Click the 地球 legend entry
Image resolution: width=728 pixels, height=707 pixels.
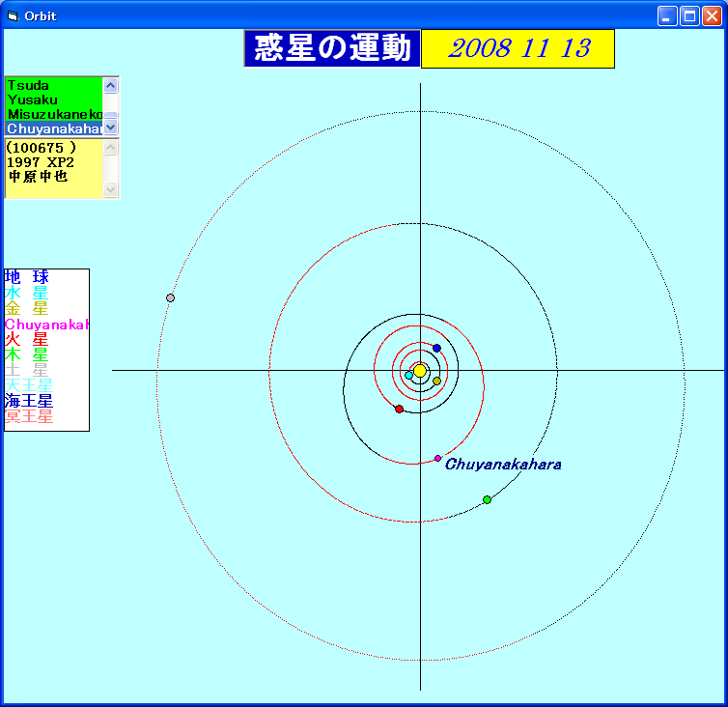26,277
